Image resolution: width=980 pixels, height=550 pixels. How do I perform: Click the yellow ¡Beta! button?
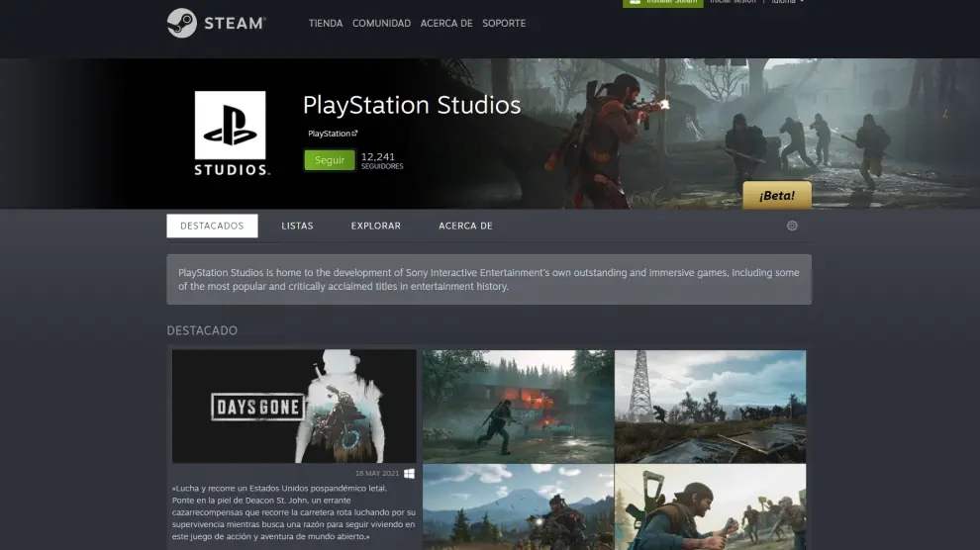[x=777, y=196]
